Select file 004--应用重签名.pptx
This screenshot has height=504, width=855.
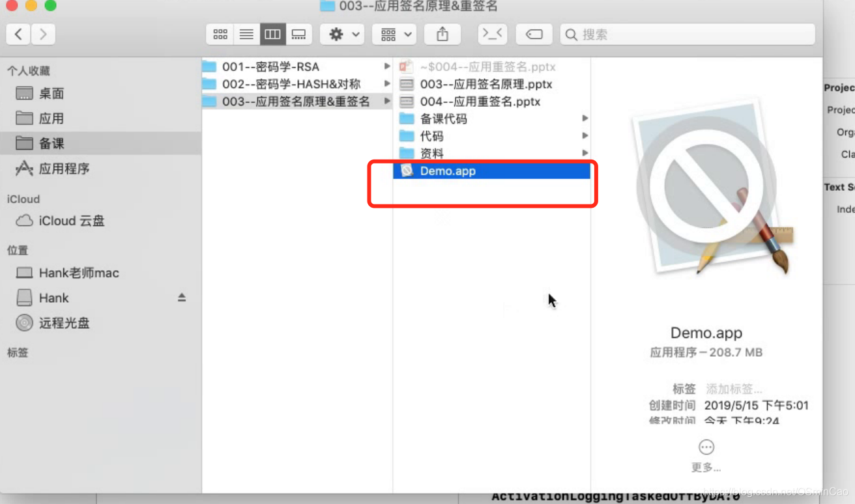[492, 101]
